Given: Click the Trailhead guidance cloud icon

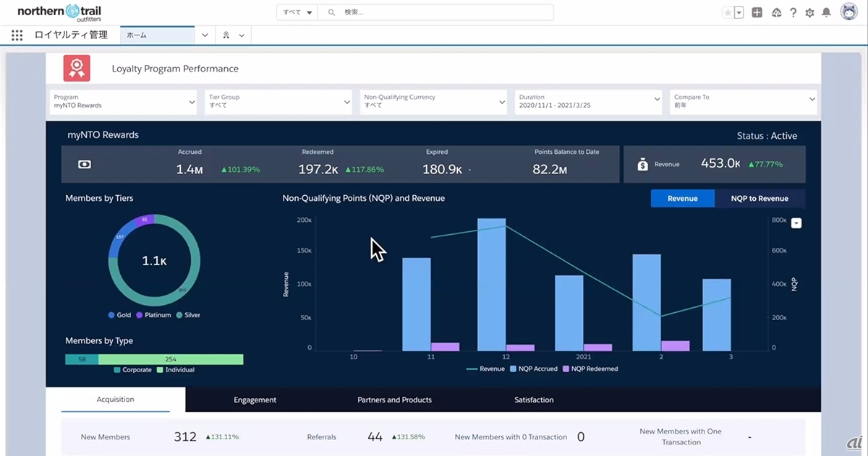Looking at the screenshot, I should coord(777,12).
